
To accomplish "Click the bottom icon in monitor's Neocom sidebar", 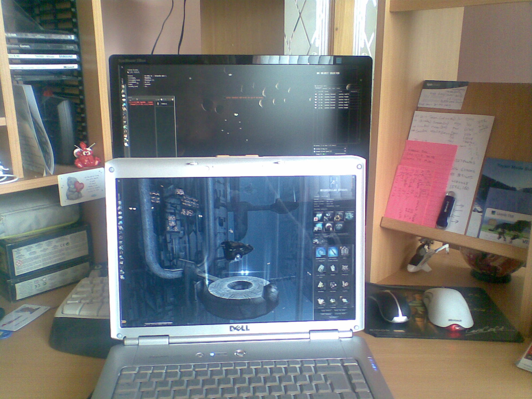I will (127, 144).
